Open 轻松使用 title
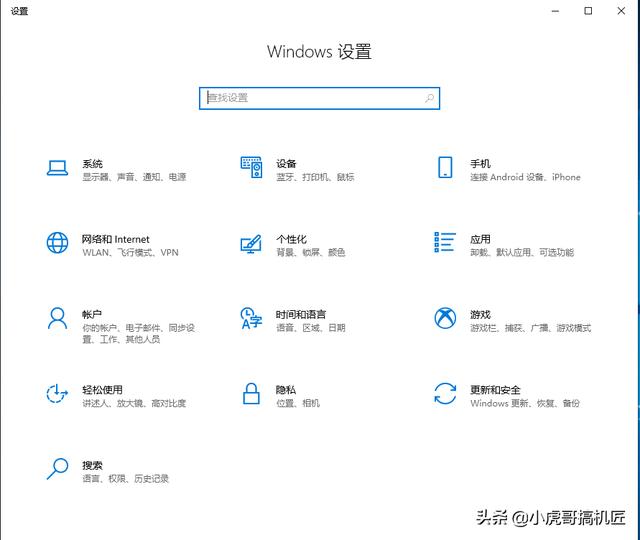The image size is (640, 540). pyautogui.click(x=102, y=390)
